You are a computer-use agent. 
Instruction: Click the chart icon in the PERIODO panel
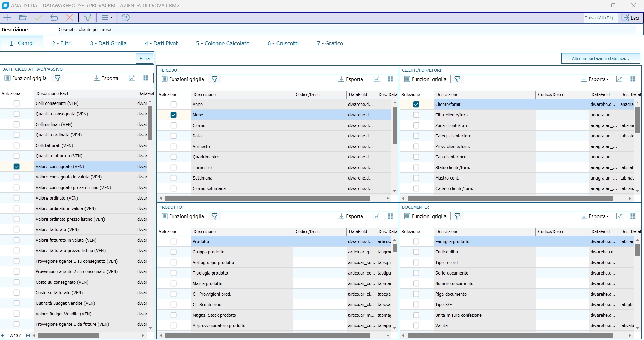pyautogui.click(x=377, y=79)
